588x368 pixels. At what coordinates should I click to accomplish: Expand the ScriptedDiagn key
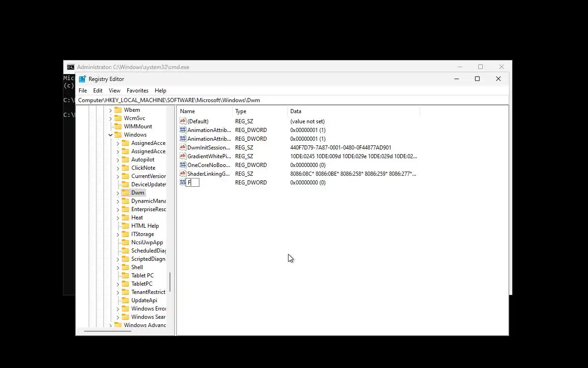pyautogui.click(x=118, y=259)
